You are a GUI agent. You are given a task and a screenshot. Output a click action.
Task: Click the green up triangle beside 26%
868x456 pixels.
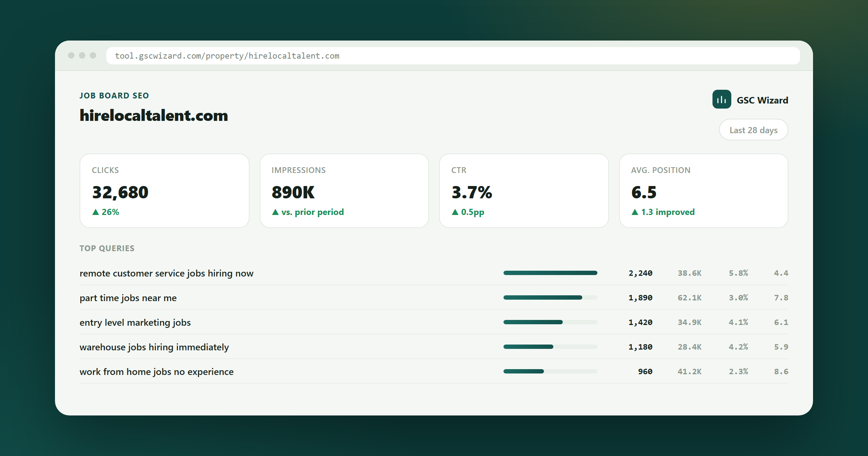pyautogui.click(x=95, y=212)
